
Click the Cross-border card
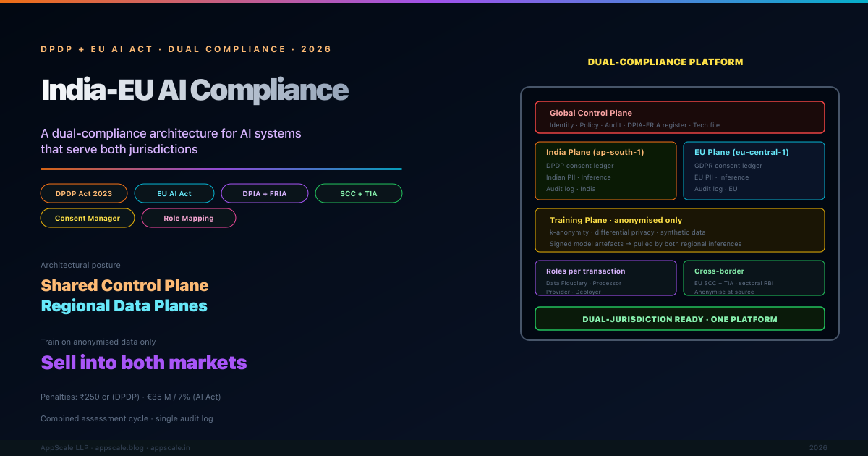(x=754, y=278)
